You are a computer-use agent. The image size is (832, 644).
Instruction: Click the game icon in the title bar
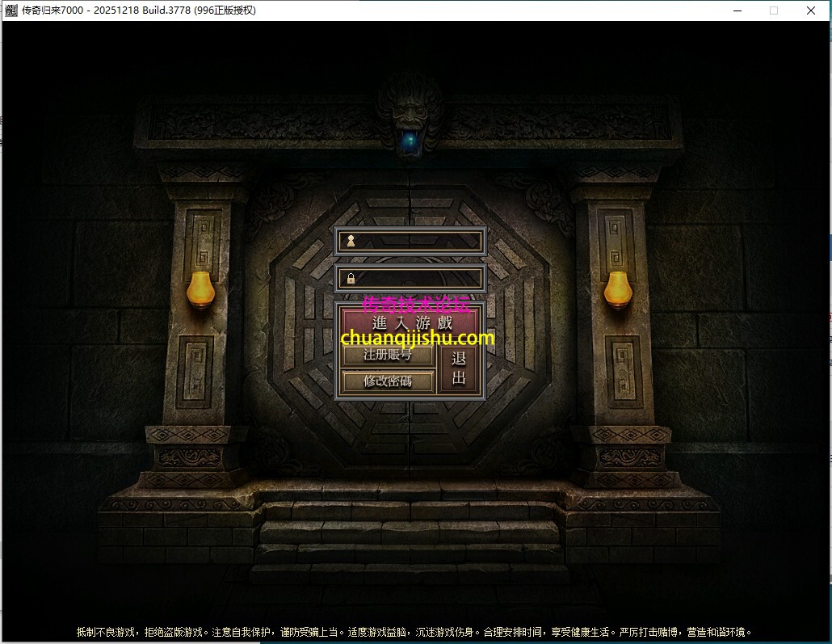pos(11,11)
